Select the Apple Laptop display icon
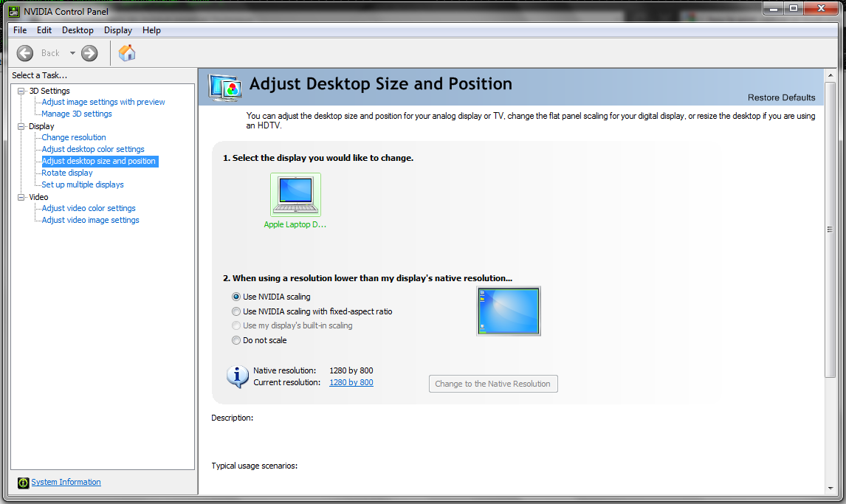This screenshot has height=504, width=846. coord(295,195)
